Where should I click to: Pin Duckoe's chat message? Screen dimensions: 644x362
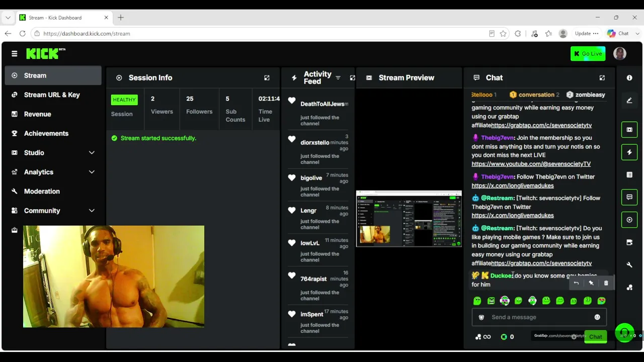click(x=591, y=283)
